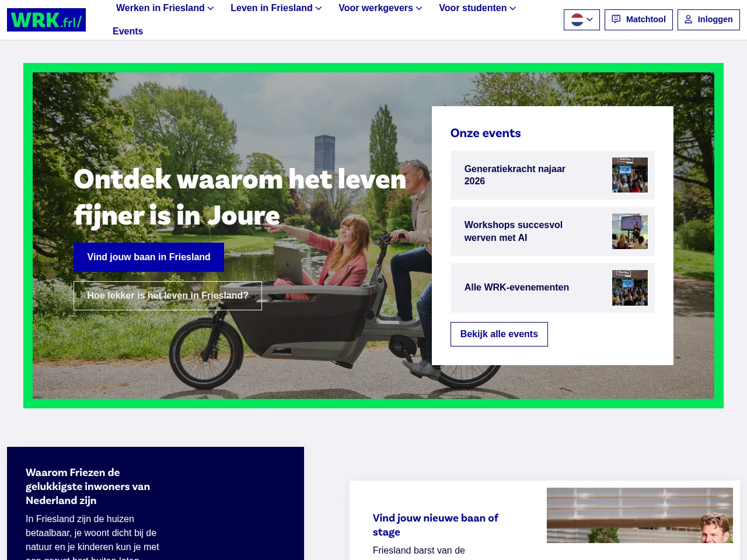Screen dimensions: 747x560
Task: Click the Friesland barst van de text
Action: point(419,551)
